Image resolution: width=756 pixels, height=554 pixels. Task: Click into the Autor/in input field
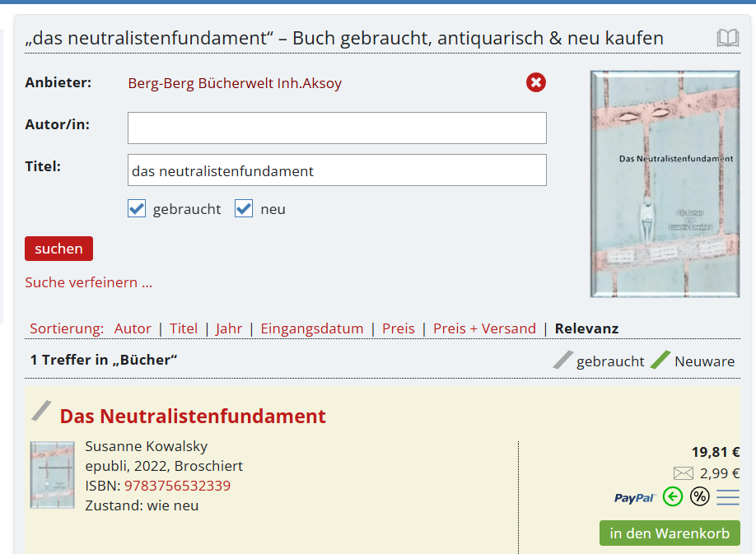tap(337, 128)
